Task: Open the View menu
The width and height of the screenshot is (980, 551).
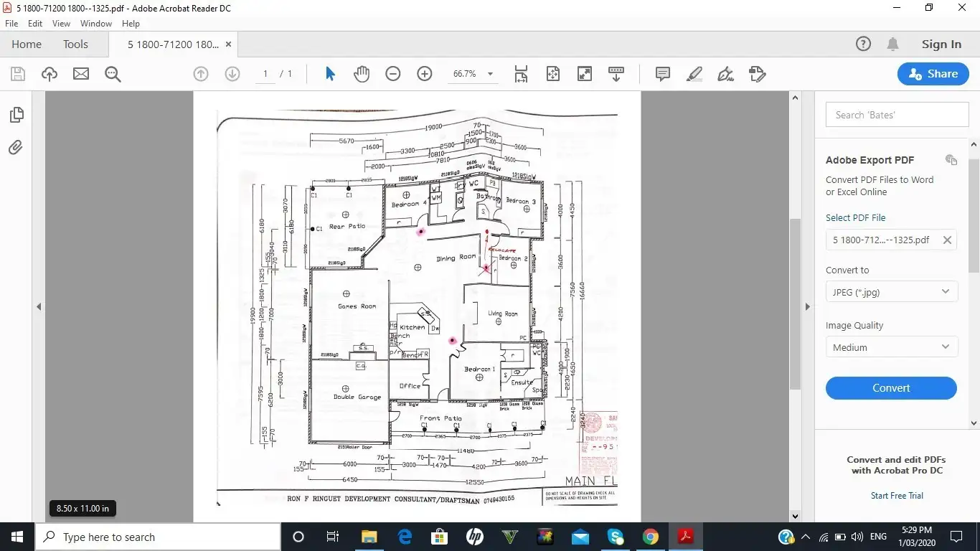Action: 61,24
